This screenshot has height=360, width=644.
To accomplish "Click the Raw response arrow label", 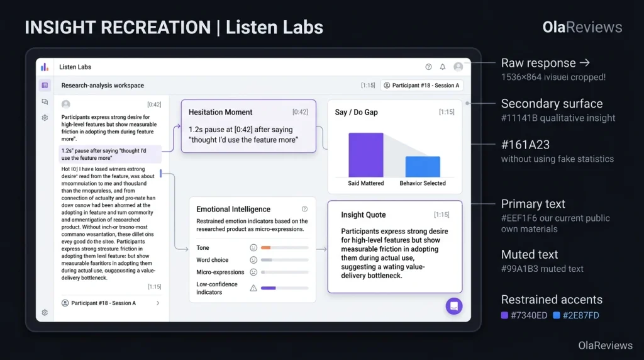I will [545, 63].
